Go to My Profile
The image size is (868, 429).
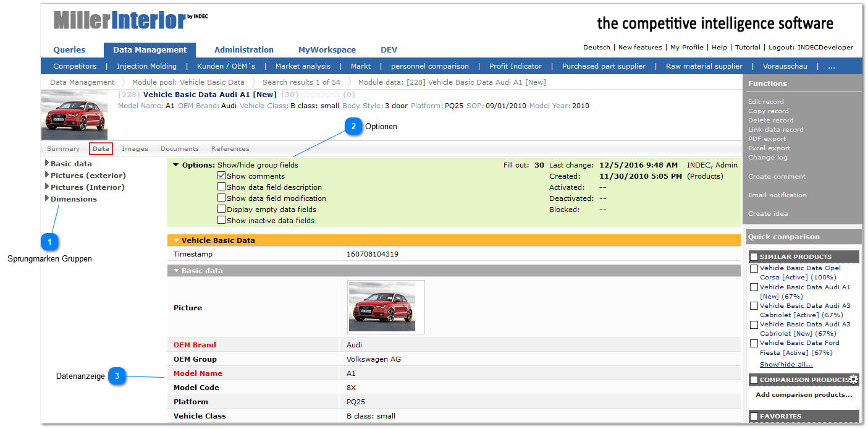[687, 47]
